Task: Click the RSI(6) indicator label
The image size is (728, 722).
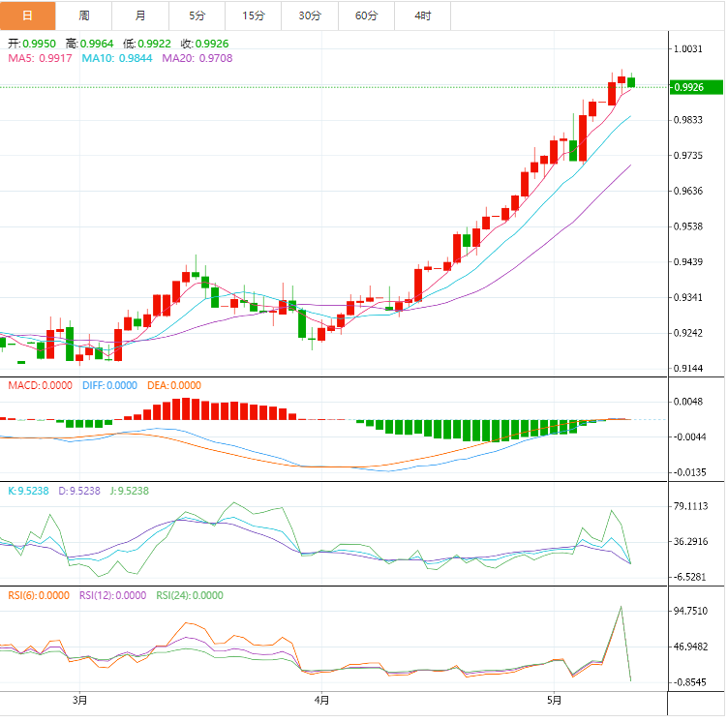Action: pos(40,595)
